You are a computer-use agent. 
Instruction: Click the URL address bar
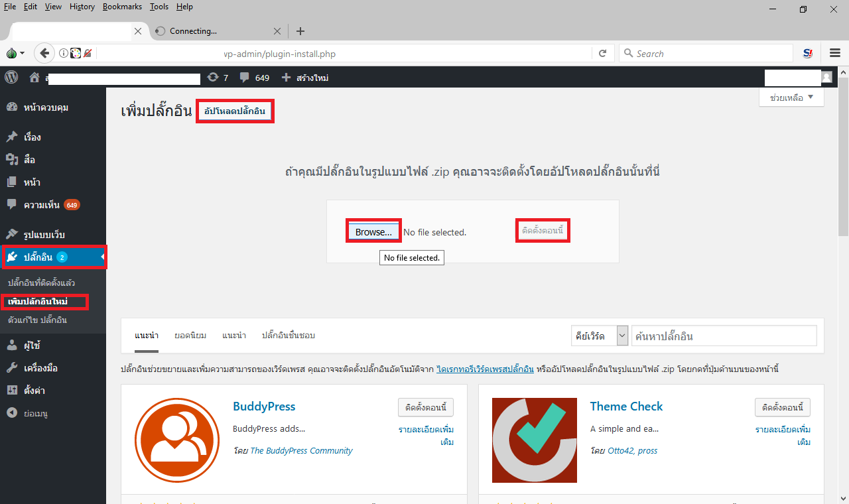344,54
